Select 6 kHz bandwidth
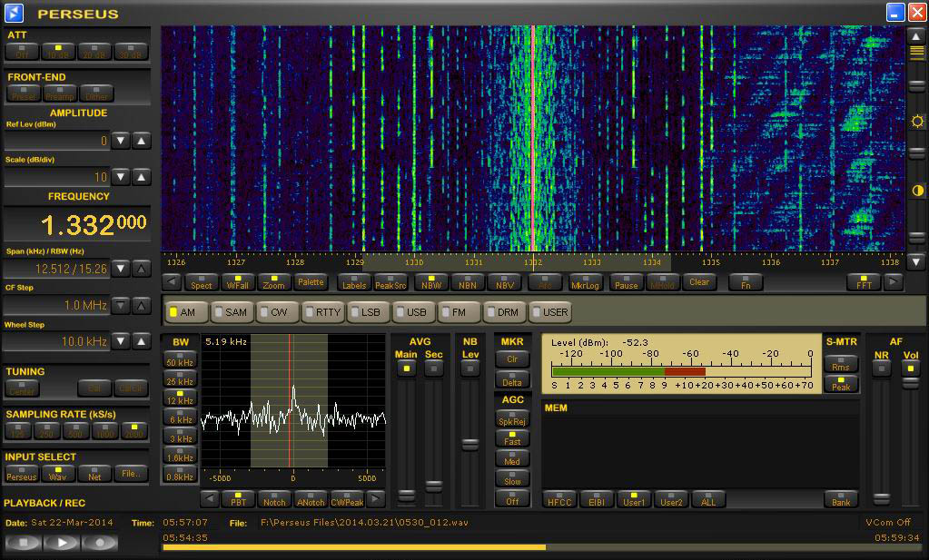This screenshot has height=560, width=929. [180, 417]
